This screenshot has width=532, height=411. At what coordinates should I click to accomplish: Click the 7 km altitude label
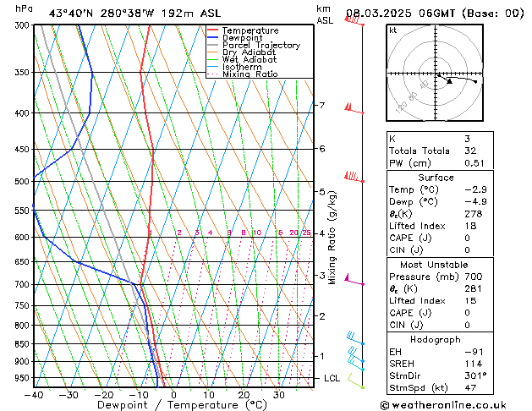[x=321, y=105]
